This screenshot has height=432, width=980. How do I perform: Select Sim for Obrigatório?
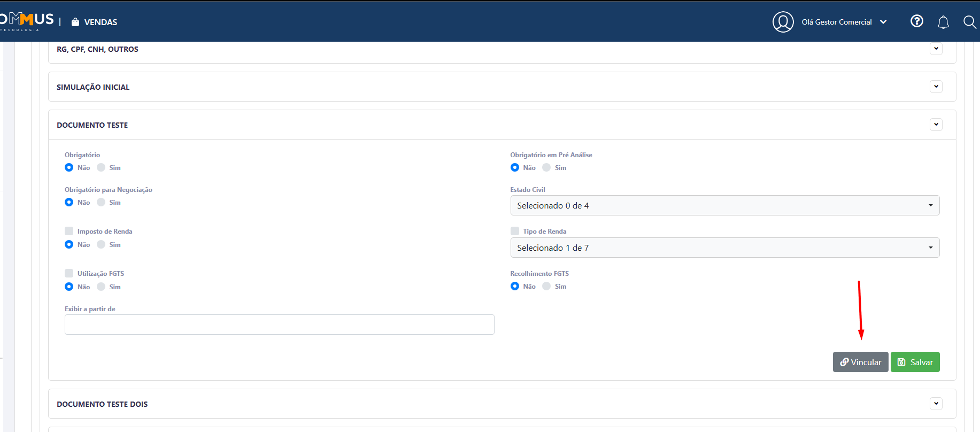[101, 167]
